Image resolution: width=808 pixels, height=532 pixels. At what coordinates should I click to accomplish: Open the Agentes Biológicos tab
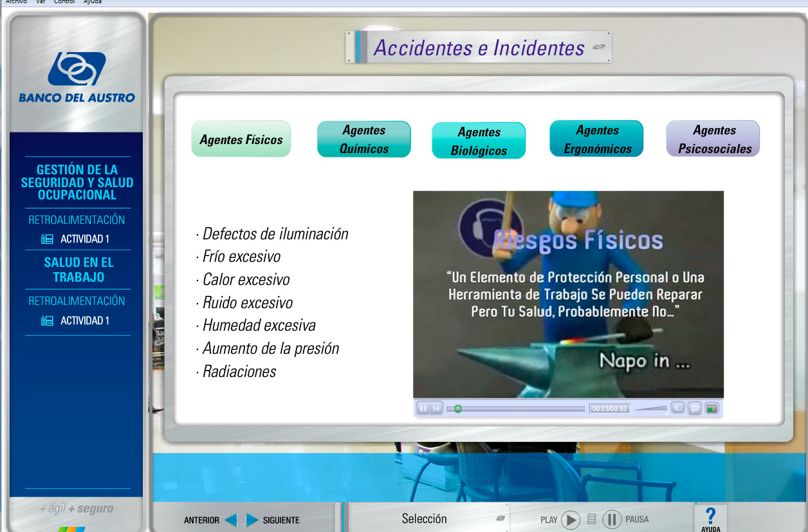tap(479, 141)
